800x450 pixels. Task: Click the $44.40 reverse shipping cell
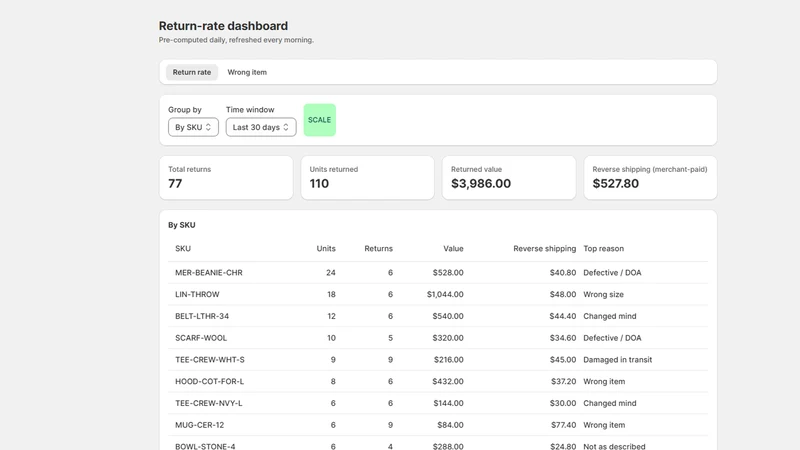coord(563,316)
